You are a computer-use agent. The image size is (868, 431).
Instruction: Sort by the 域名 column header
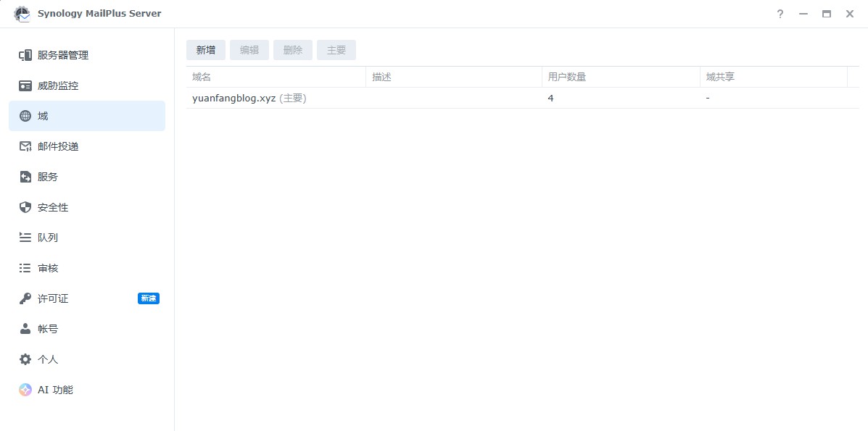[276, 77]
